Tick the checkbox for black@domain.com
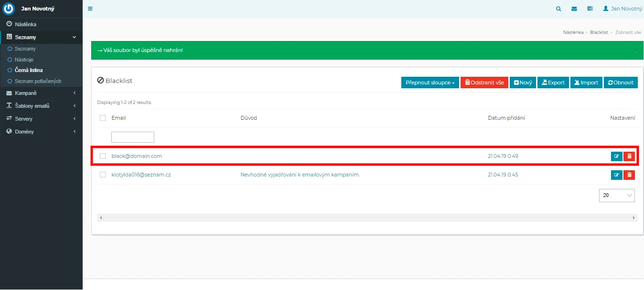644x290 pixels. click(x=103, y=156)
